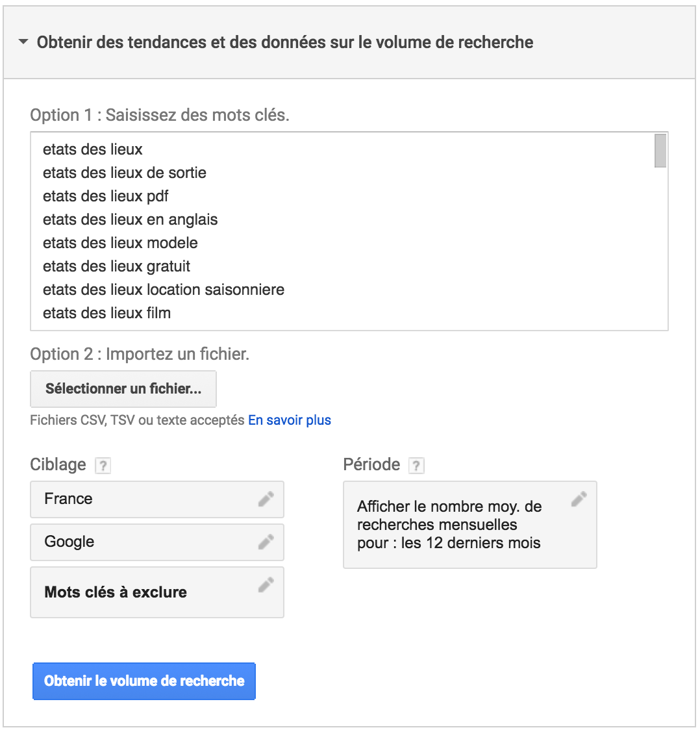The width and height of the screenshot is (700, 730).
Task: Edit the Période setting pencil icon
Action: tap(579, 499)
